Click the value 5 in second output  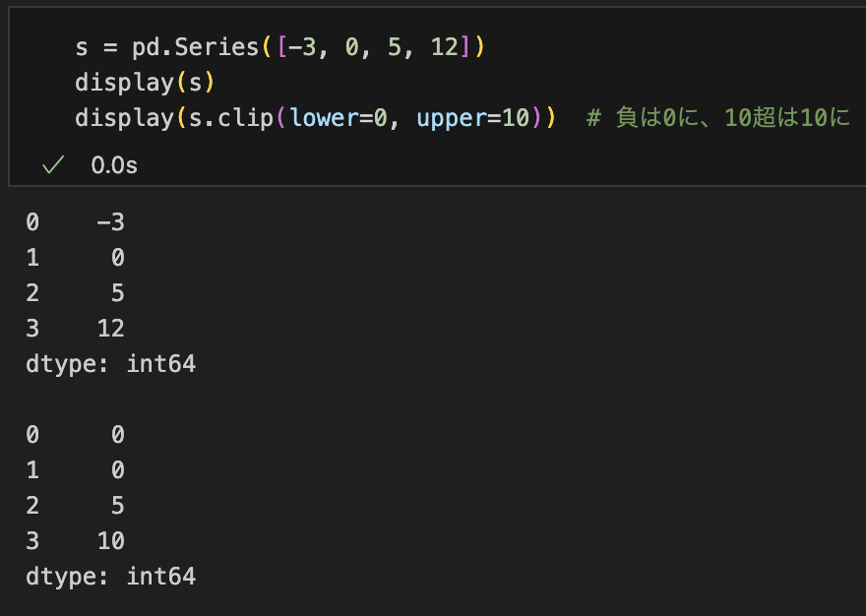(x=118, y=505)
